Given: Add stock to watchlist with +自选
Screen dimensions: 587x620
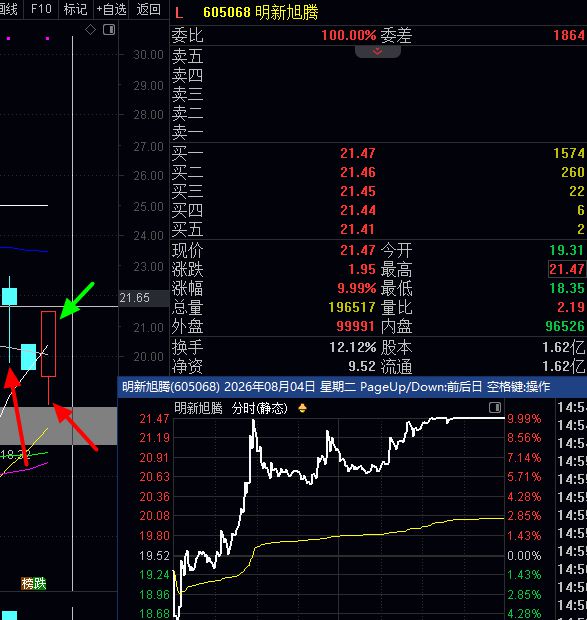Looking at the screenshot, I should (111, 9).
